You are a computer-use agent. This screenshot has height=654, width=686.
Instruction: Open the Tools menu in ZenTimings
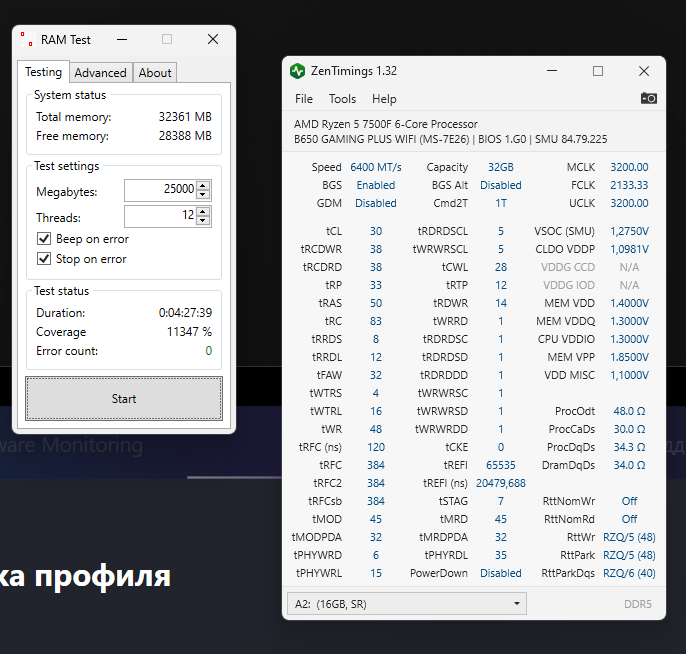[x=342, y=99]
